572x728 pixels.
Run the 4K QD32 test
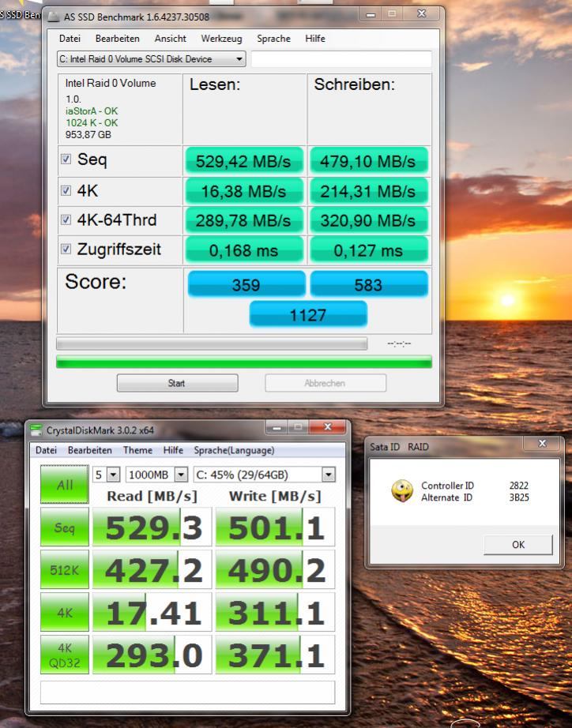(x=65, y=655)
